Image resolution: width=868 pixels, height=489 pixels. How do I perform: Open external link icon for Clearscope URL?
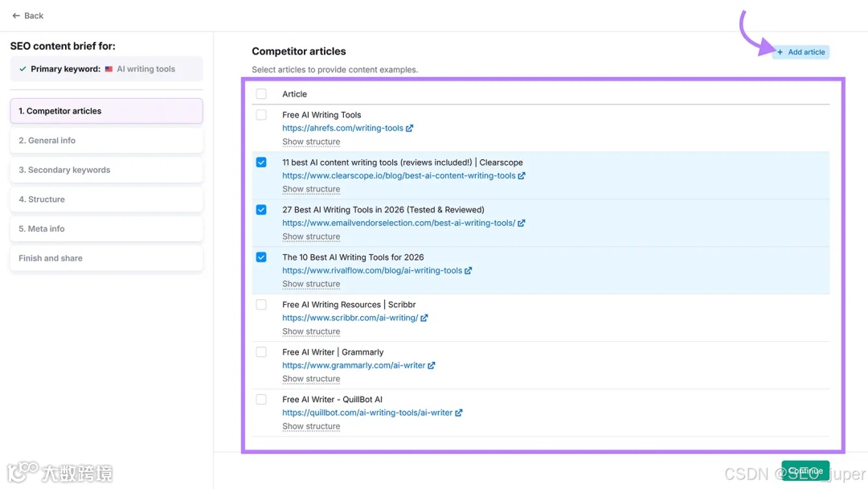522,176
